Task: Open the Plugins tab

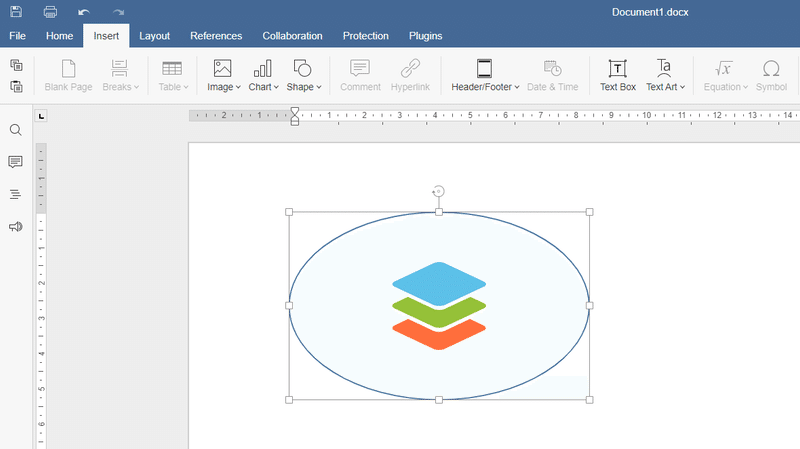Action: (426, 36)
